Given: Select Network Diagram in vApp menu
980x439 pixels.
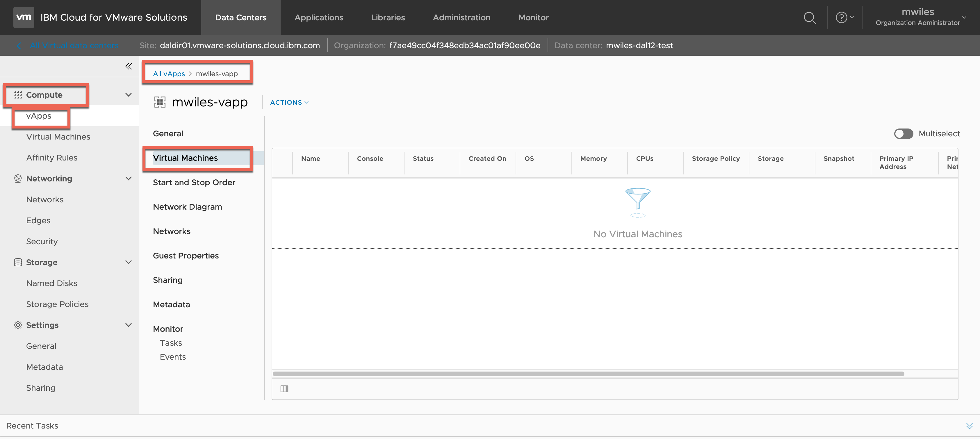Looking at the screenshot, I should [x=187, y=207].
